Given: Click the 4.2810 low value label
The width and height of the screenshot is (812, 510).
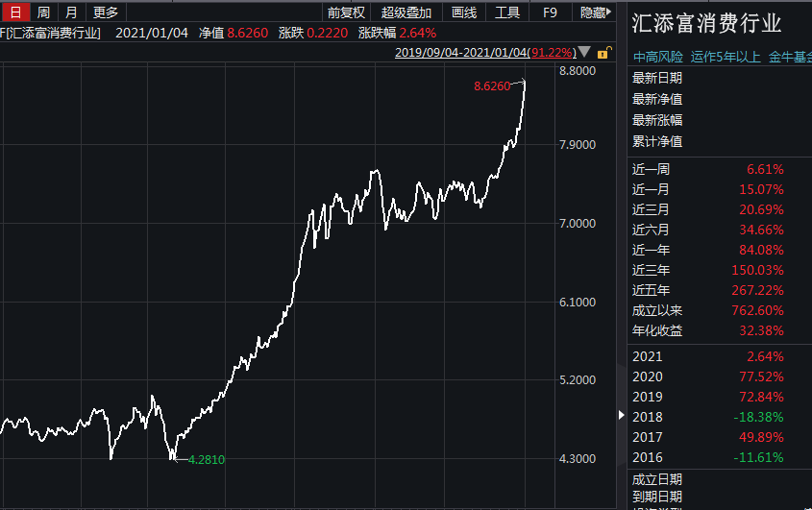Looking at the screenshot, I should tap(206, 459).
